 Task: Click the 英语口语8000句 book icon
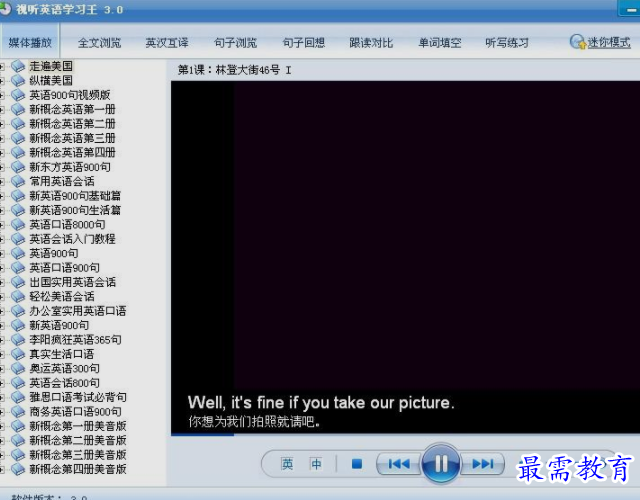pyautogui.click(x=18, y=224)
